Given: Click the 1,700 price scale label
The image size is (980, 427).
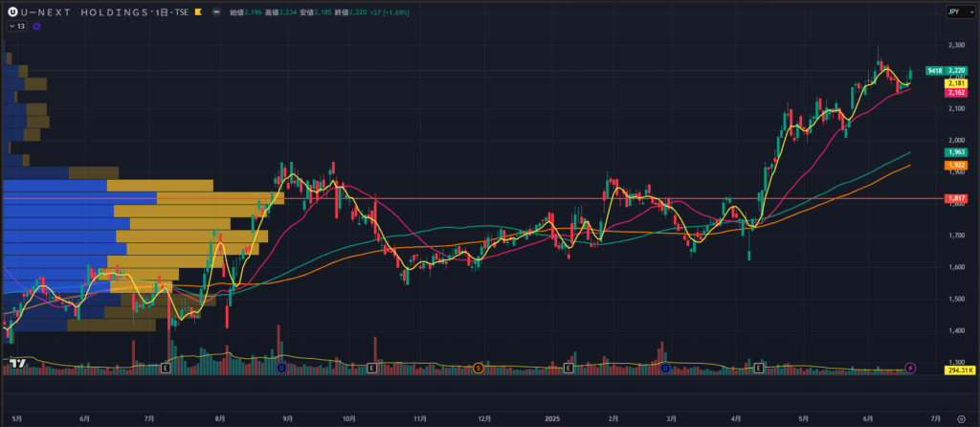Looking at the screenshot, I should pos(957,236).
